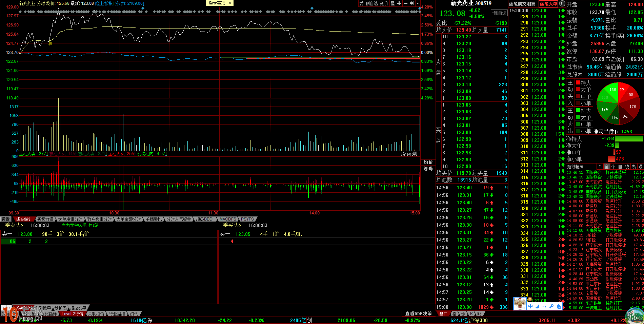Click the question mark help icon in 短线精灵

point(600,167)
